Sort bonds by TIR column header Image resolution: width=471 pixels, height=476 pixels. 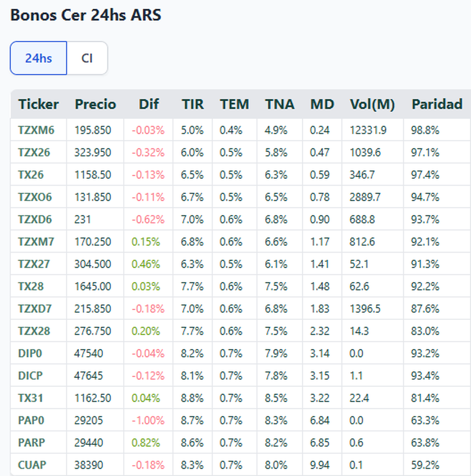193,104
